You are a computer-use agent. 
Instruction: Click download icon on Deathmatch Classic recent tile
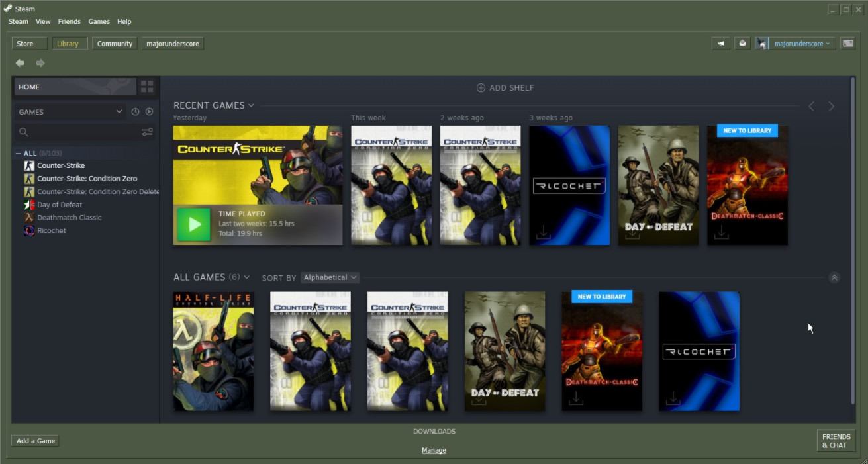(721, 232)
